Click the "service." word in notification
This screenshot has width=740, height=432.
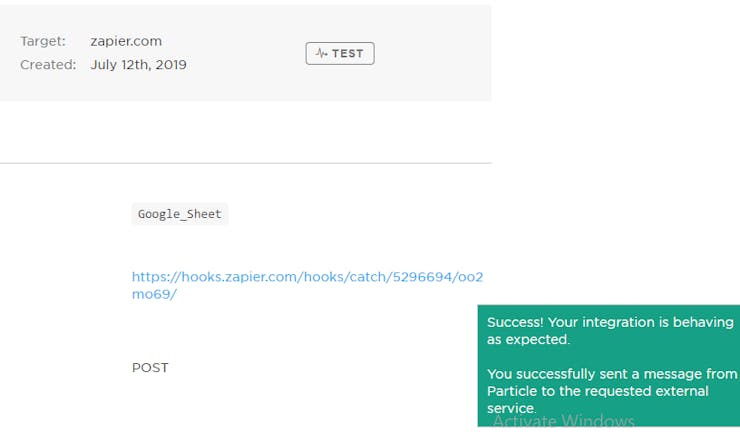(511, 408)
